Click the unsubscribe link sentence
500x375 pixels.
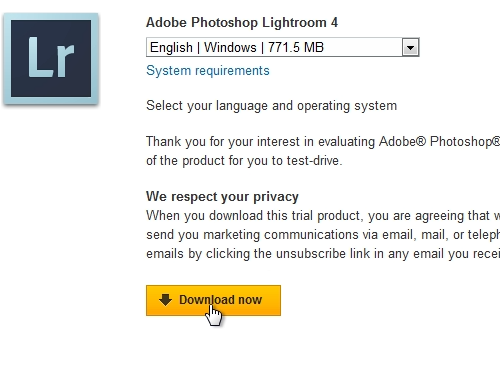323,254
